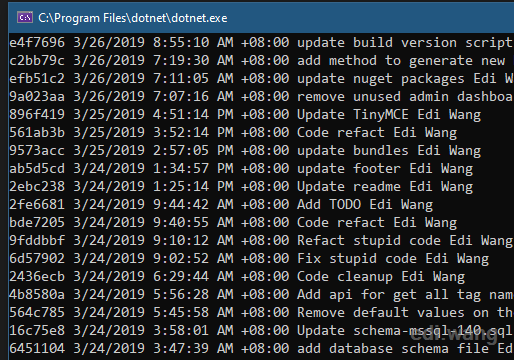Select the 'update bundles' commit text
This screenshot has width=514, height=360.
click(353, 151)
